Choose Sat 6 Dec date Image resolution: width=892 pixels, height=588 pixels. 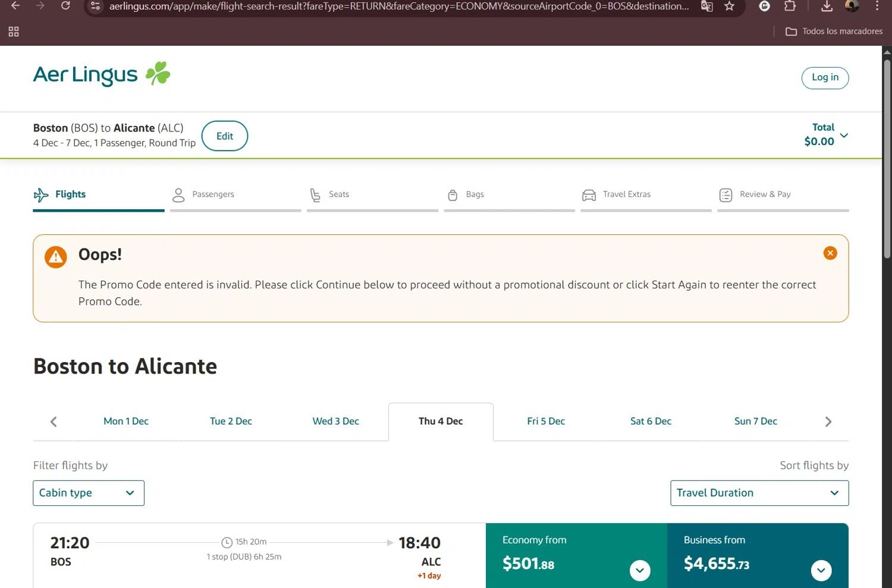point(651,422)
